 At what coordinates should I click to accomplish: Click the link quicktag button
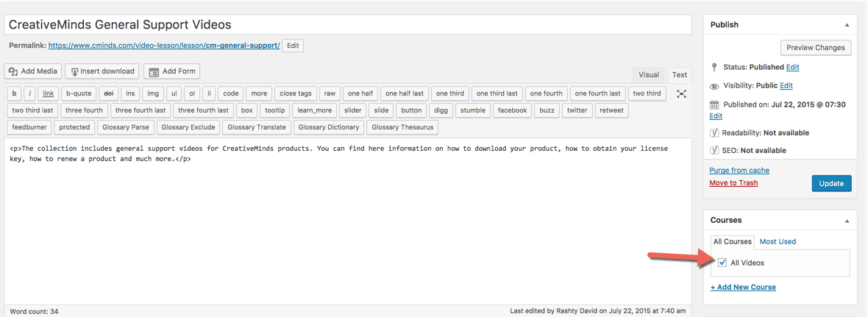[x=48, y=93]
